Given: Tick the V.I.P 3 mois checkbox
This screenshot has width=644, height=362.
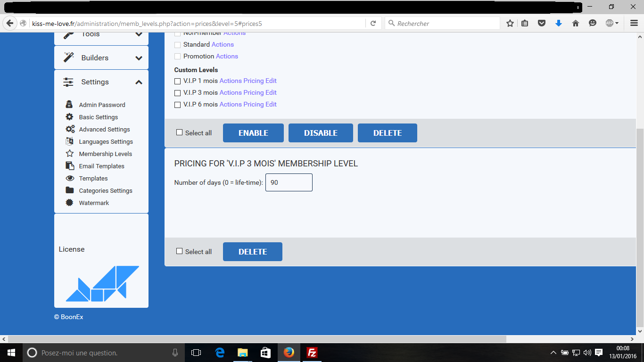Looking at the screenshot, I should [178, 93].
